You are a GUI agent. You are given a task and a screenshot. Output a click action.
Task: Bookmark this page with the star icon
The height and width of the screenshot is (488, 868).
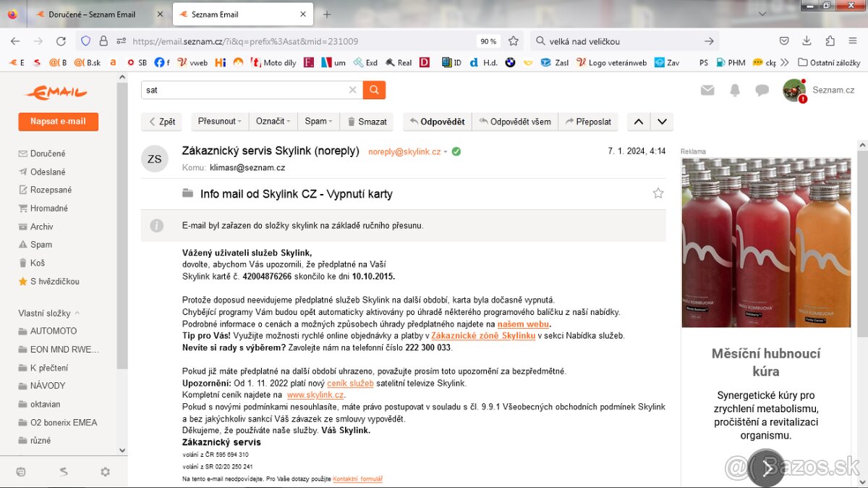[514, 41]
